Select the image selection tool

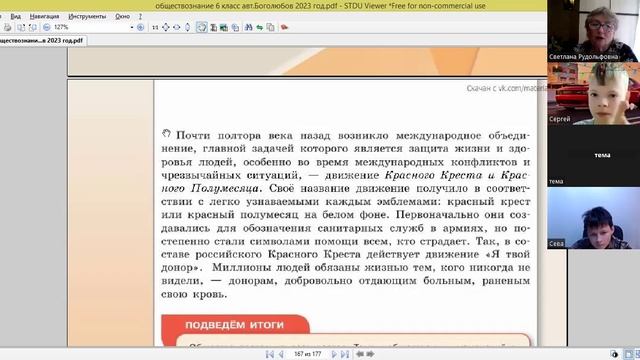[x=224, y=27]
